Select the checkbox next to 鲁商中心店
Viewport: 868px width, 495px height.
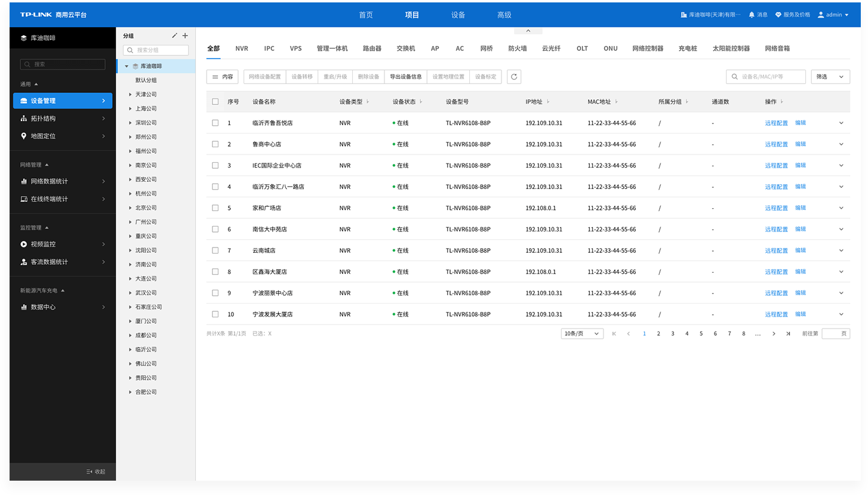pyautogui.click(x=215, y=144)
